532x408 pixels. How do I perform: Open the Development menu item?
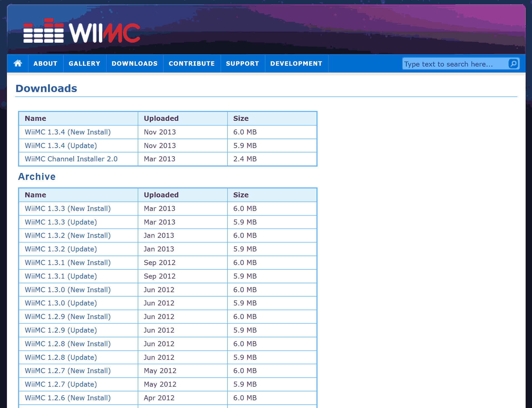(x=296, y=63)
